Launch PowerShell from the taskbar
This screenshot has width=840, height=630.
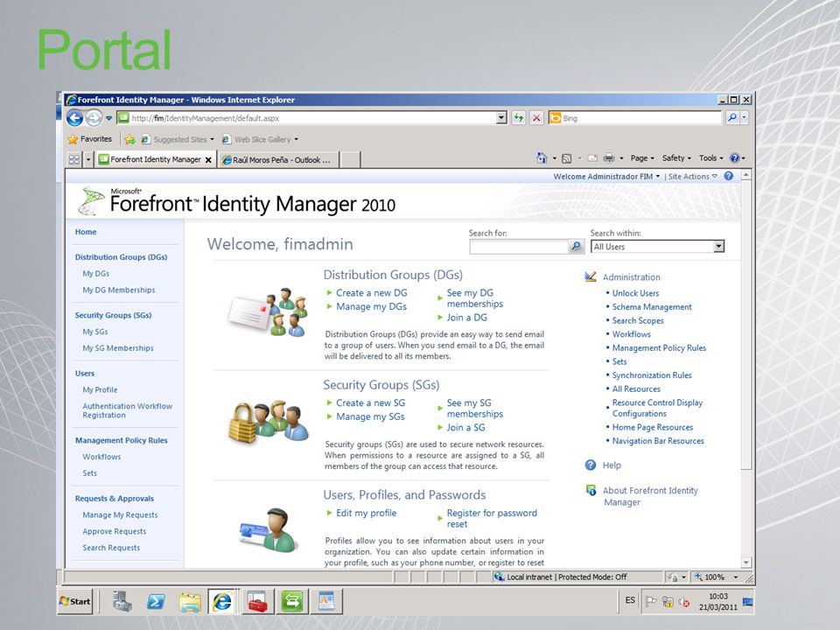156,602
